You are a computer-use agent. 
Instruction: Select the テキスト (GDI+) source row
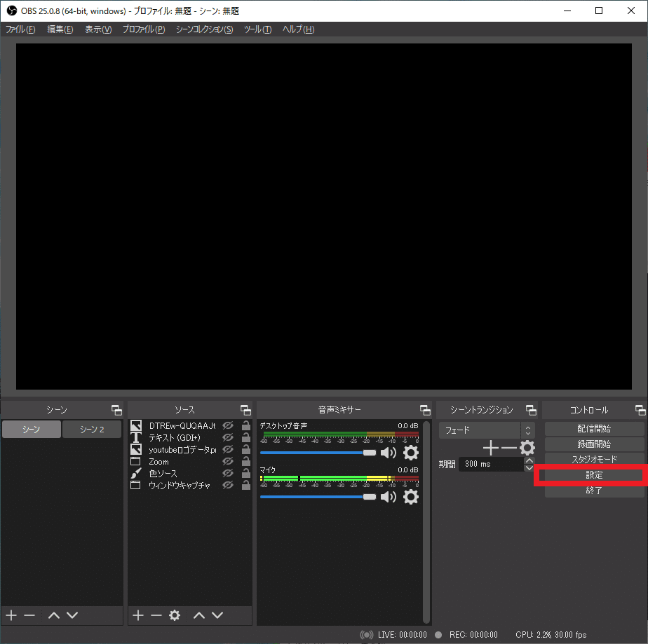(x=189, y=437)
